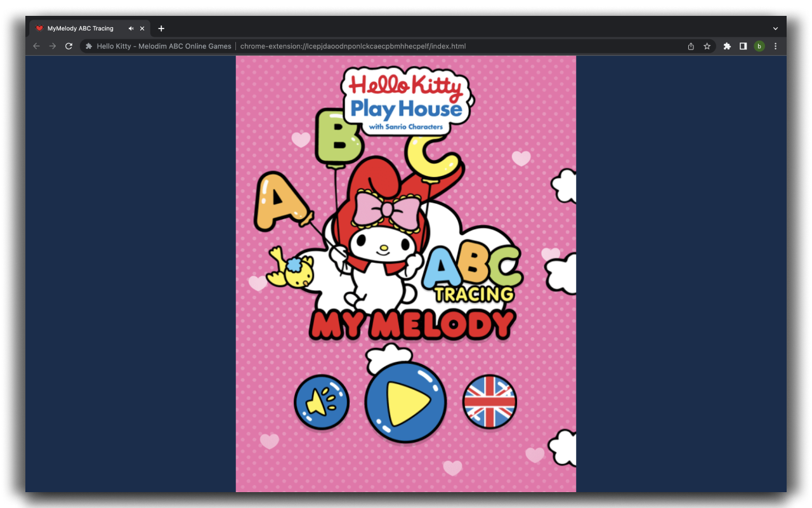The height and width of the screenshot is (508, 812).
Task: Open the tab search chevron at top right
Action: click(x=775, y=28)
